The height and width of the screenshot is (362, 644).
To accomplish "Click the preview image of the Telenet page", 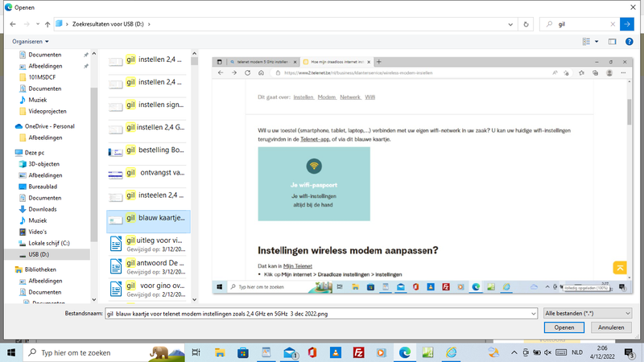I will point(422,175).
